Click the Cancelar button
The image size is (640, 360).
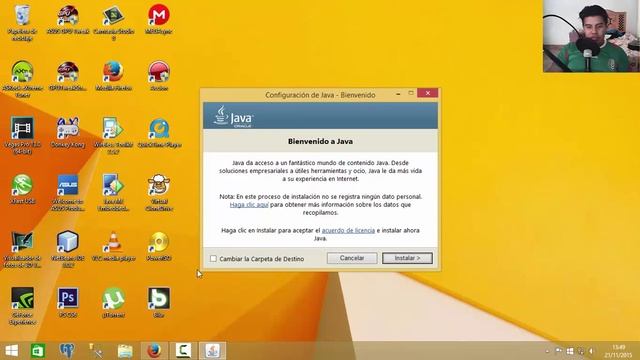[x=352, y=258]
